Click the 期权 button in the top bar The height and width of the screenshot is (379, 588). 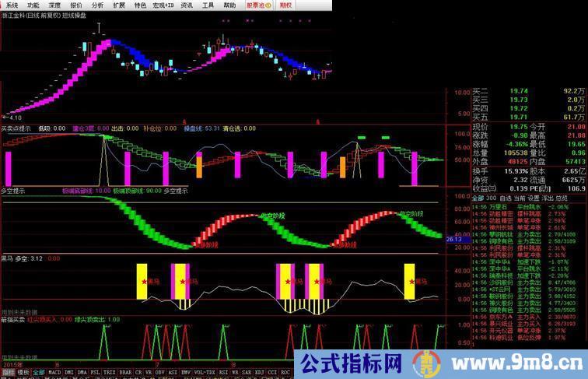(285, 5)
